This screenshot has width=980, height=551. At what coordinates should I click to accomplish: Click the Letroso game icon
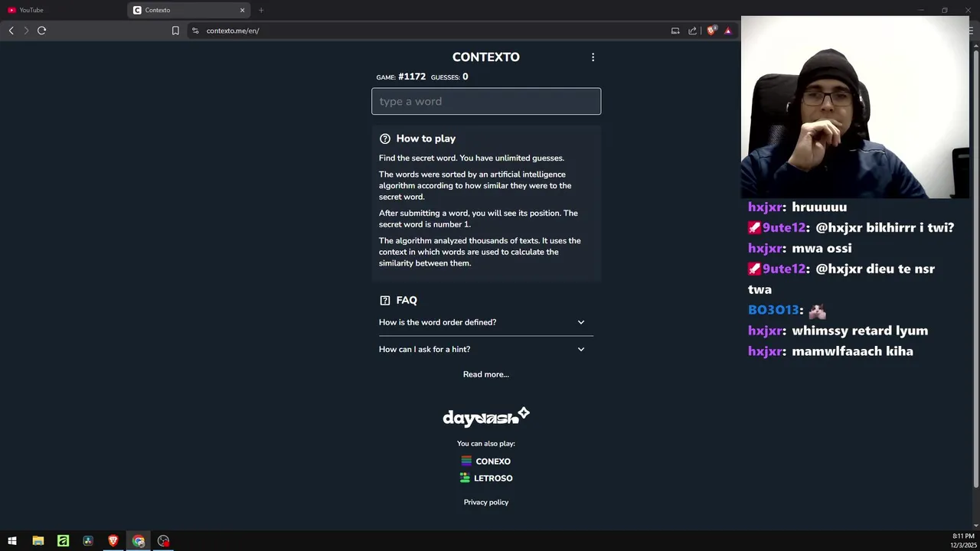click(465, 478)
